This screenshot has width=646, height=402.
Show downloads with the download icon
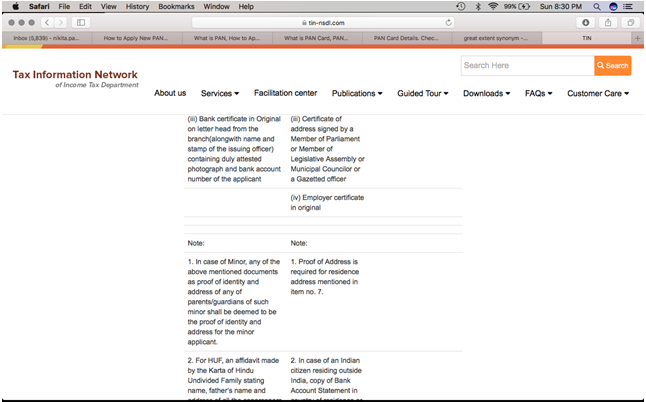(585, 23)
